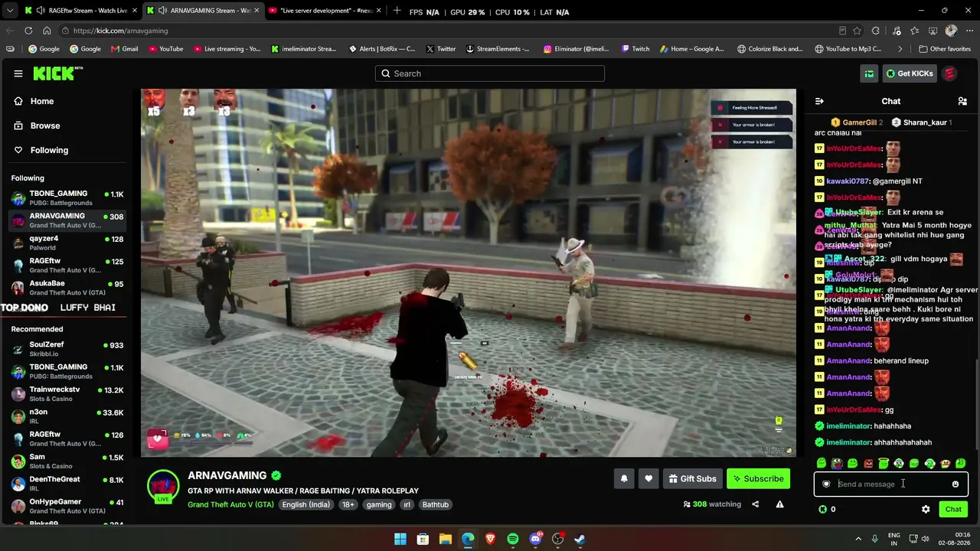Click the 18+ tag
The image size is (980, 551).
click(x=348, y=505)
